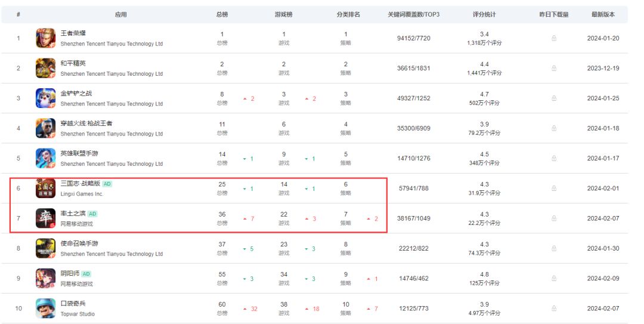
Task: Click the Lingxi Games Inc. developer name
Action: (82, 194)
